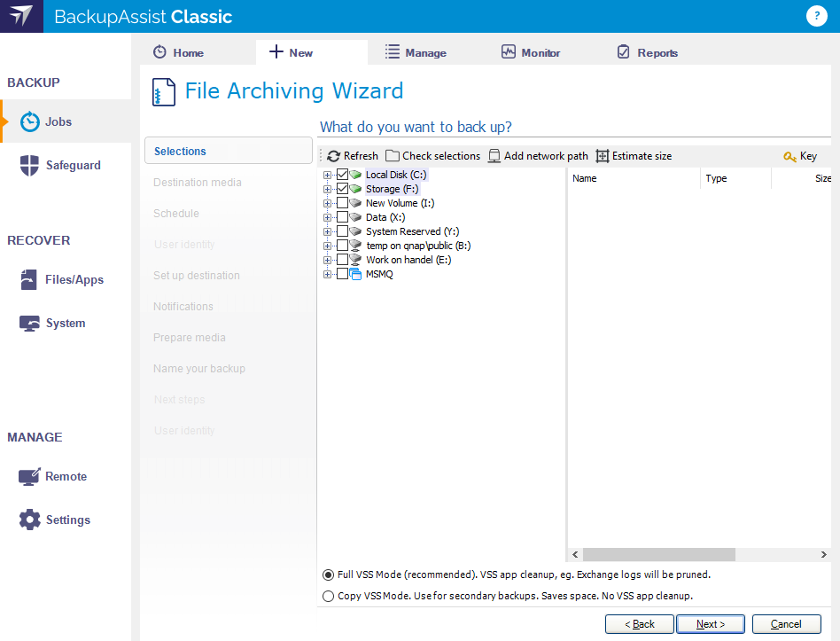Click the Remote monitor icon
840x641 pixels.
click(x=29, y=476)
